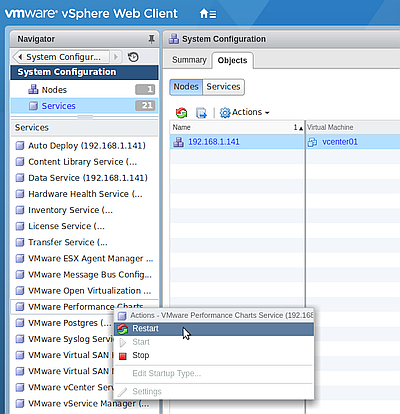Image resolution: width=400 pixels, height=414 pixels.
Task: Click the System Configuration title icon
Action: (x=174, y=39)
